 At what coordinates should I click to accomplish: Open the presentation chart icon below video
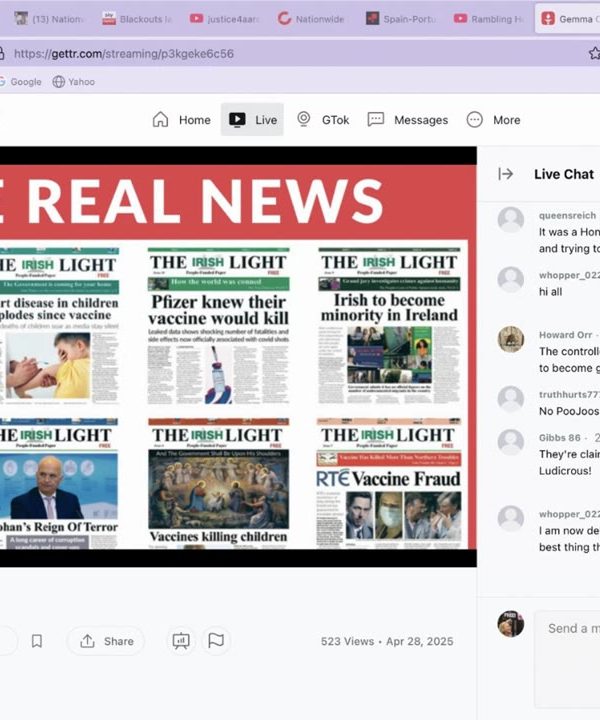(x=181, y=641)
